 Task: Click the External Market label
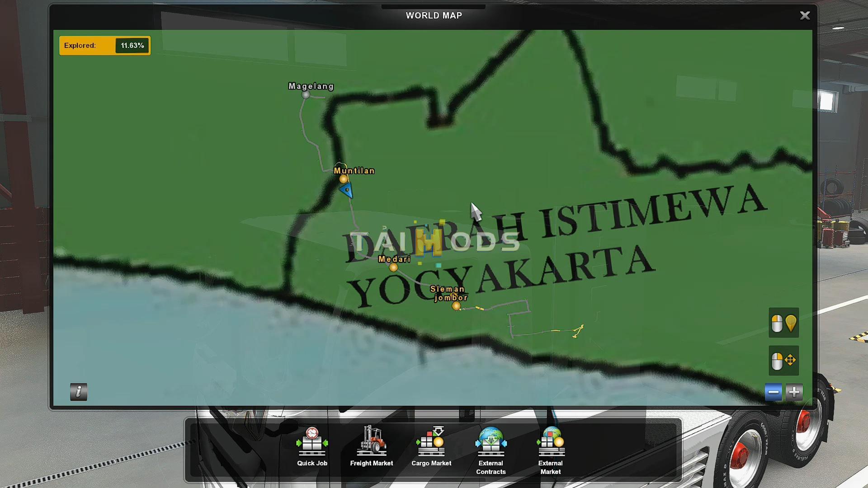(551, 467)
